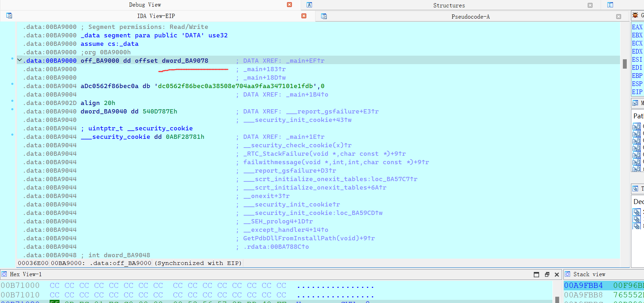Click the Pseudocode-A tab icon
Image resolution: width=644 pixels, height=303 pixels.
[x=324, y=17]
